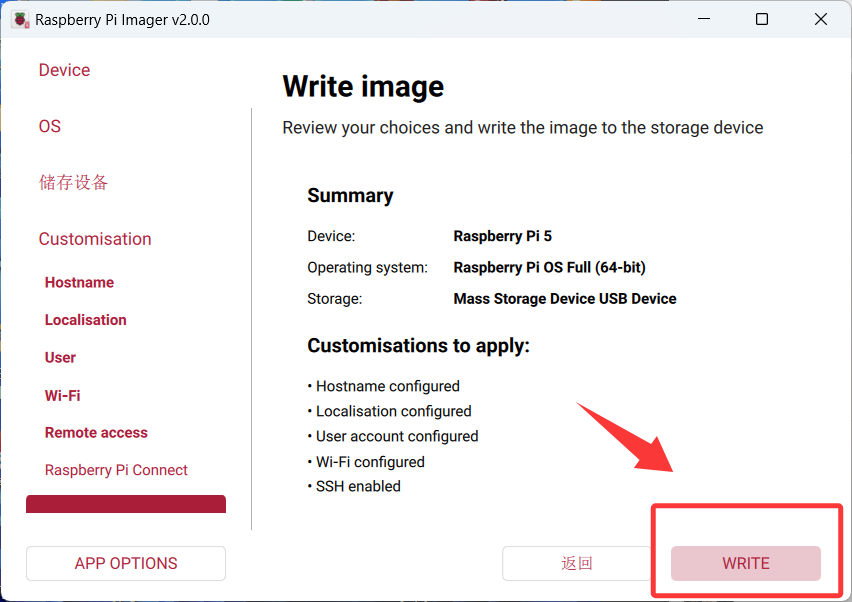This screenshot has height=602, width=852.
Task: Select the 储存设备 step
Action: click(x=73, y=183)
